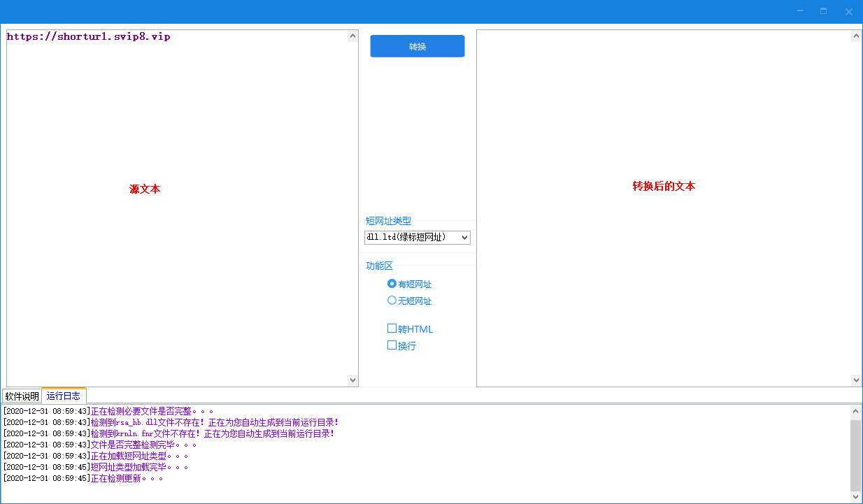
Task: Click the source panel scroll-up arrow
Action: 352,35
